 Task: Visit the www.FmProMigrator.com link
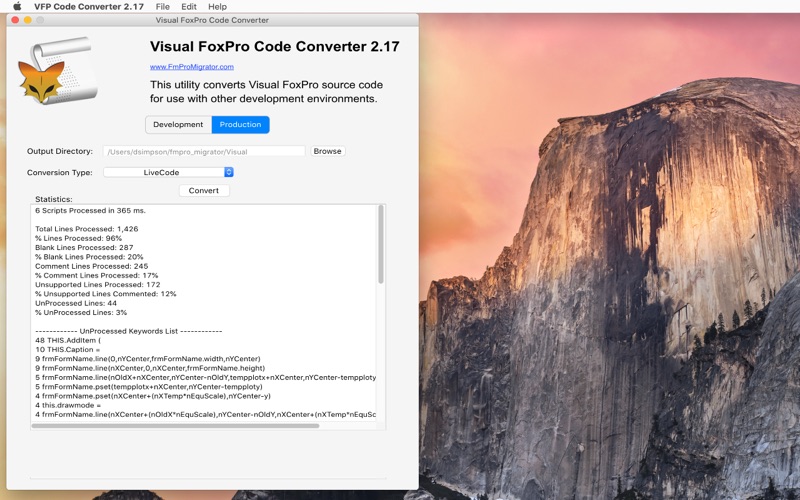point(192,67)
